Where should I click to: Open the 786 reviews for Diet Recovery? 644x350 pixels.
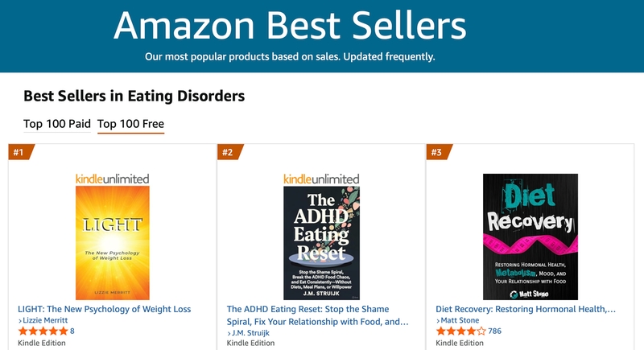coord(494,331)
